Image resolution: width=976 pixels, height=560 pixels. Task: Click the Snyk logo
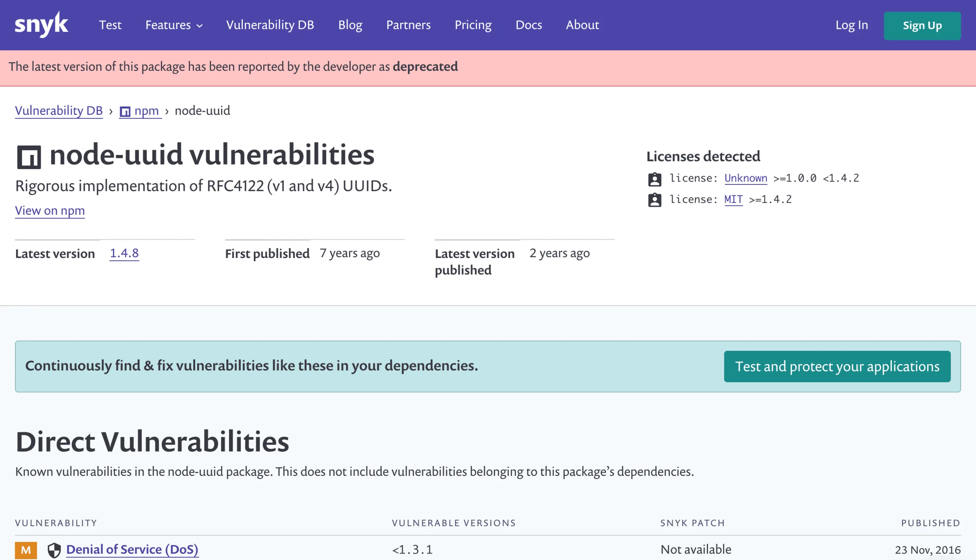41,24
